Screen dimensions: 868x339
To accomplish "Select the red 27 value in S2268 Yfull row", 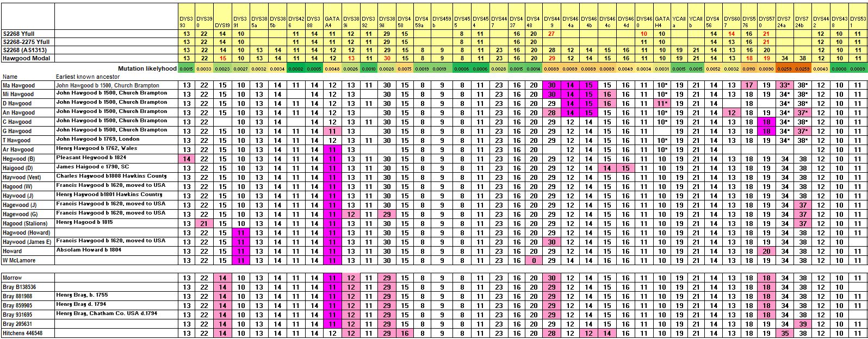I will pyautogui.click(x=551, y=34).
